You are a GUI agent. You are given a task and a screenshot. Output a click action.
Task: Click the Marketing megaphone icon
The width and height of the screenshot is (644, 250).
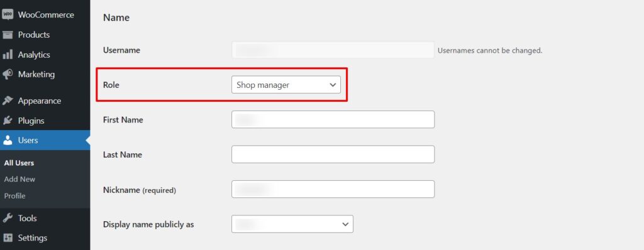(8, 74)
